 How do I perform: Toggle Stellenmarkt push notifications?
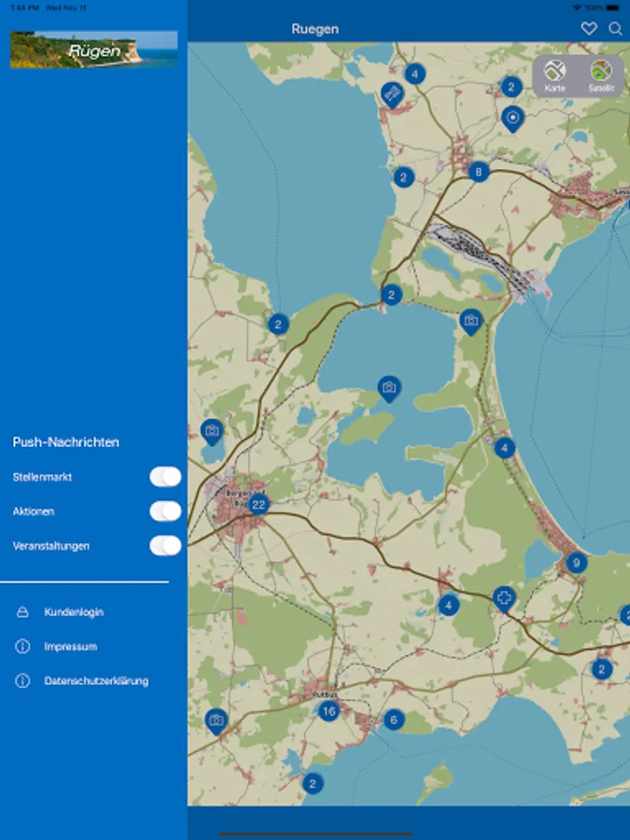click(165, 477)
